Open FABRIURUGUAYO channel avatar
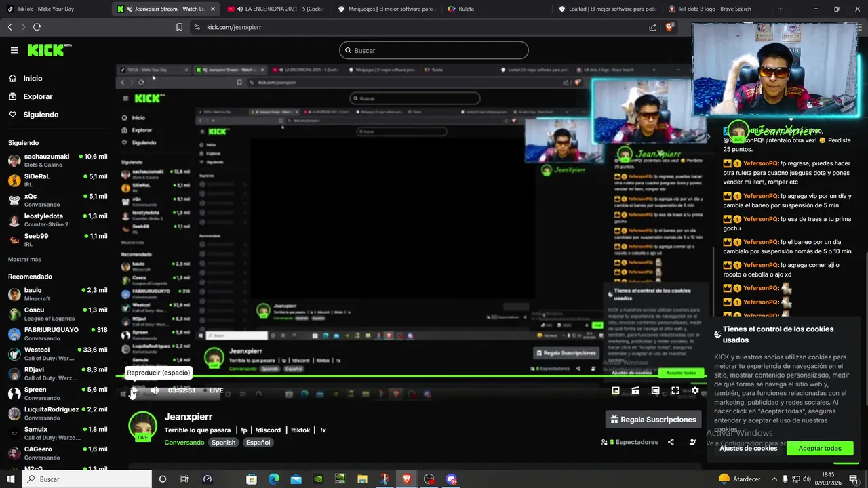The width and height of the screenshot is (868, 488). tap(14, 334)
